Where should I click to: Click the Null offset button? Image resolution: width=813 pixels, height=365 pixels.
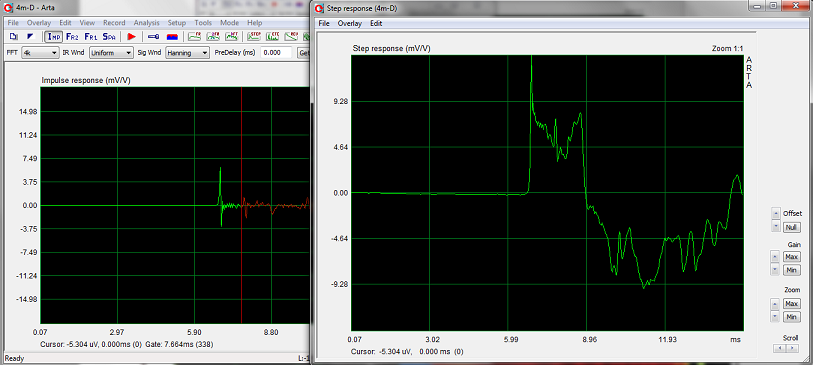coord(792,227)
